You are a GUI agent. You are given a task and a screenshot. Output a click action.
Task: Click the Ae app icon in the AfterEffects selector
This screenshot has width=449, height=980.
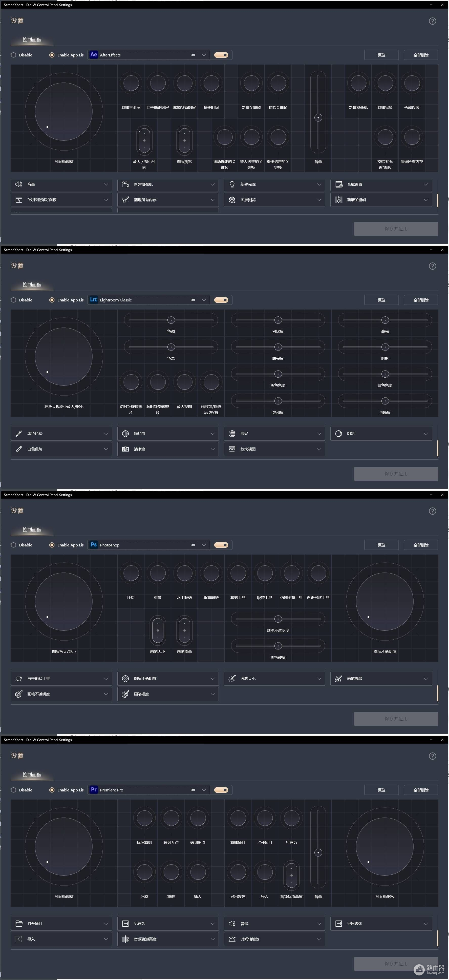point(94,55)
